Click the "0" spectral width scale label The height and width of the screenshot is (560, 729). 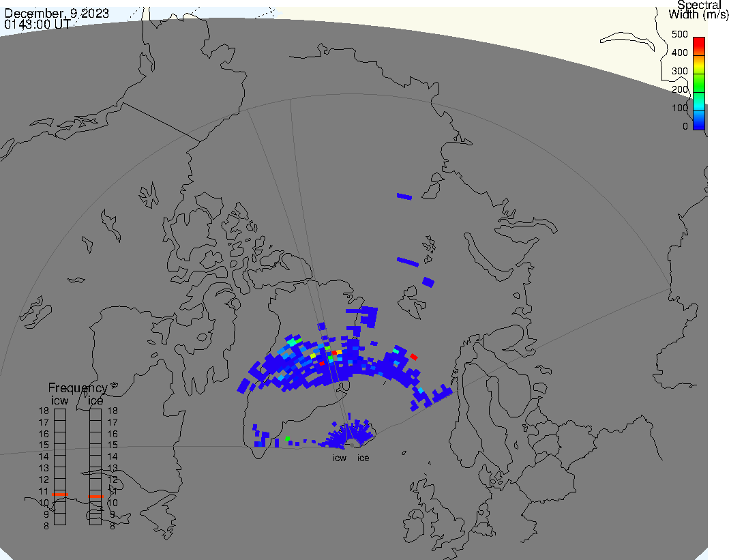685,126
